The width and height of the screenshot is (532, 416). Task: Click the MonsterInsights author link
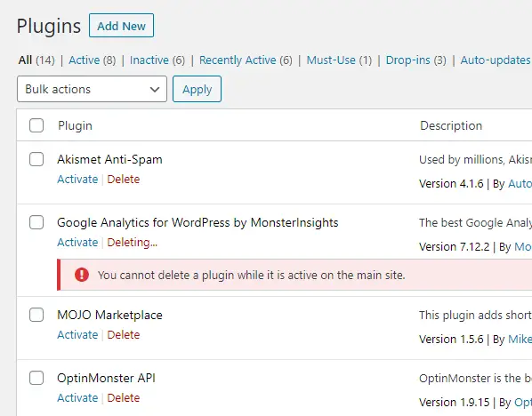click(x=523, y=247)
